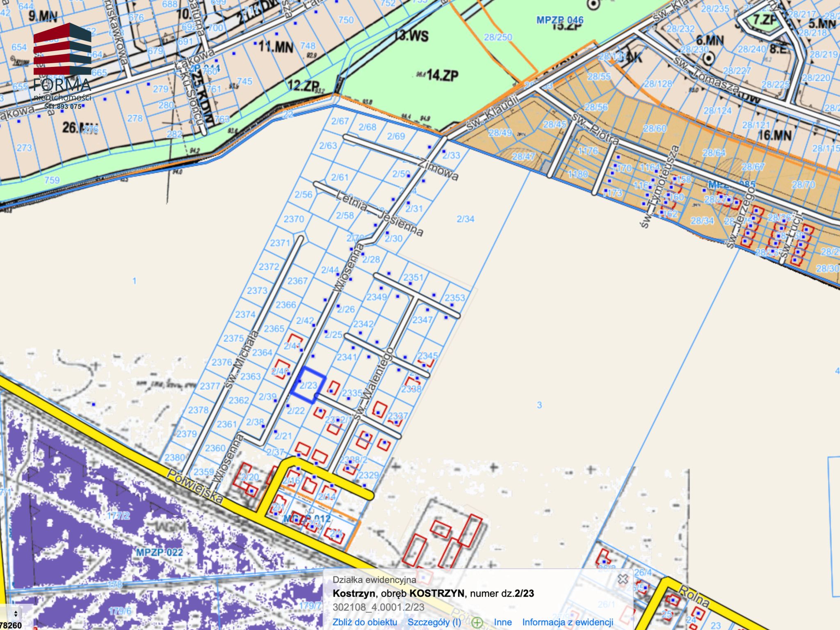840x630 pixels.
Task: Select parcel number 2370 on map
Action: [x=294, y=219]
